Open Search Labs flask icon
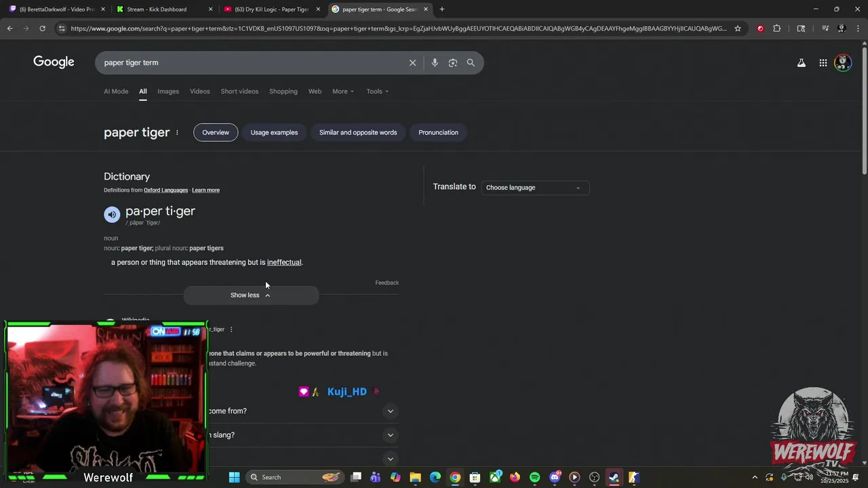This screenshot has height=488, width=868. tap(802, 62)
